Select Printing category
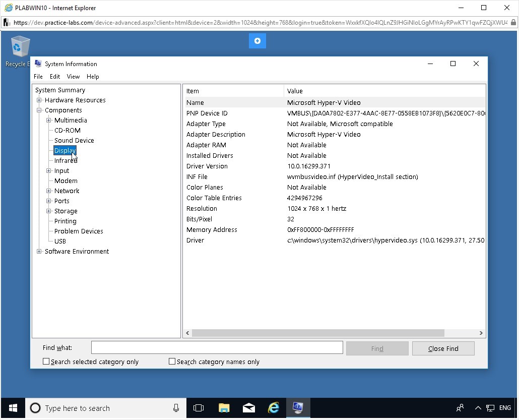Screen dimensions: 519x420 [65, 221]
